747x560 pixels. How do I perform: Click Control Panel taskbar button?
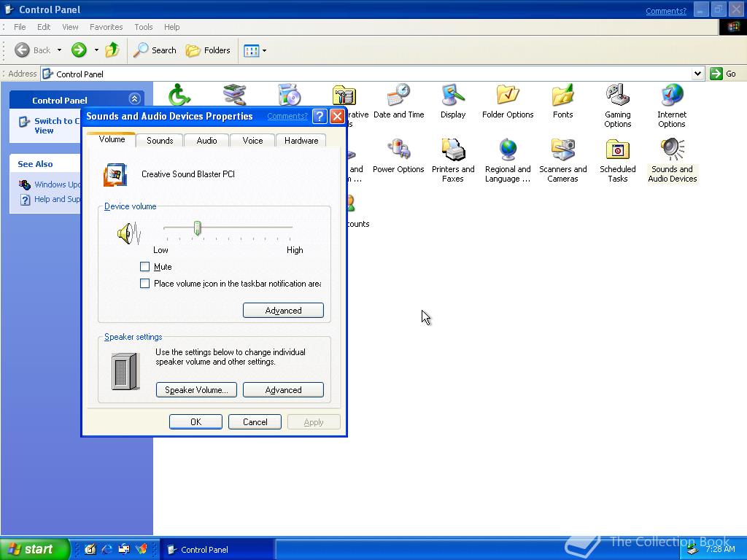pos(216,550)
